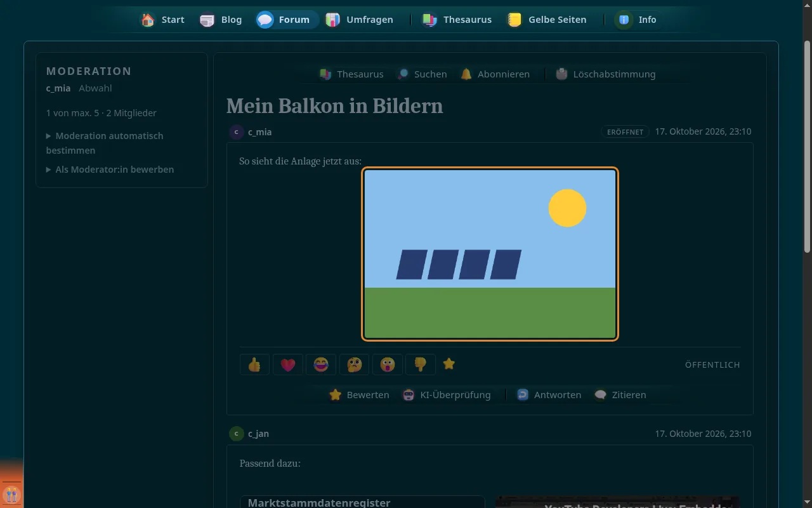Click the 'ERÖFFNET' badge
The height and width of the screenshot is (508, 812).
point(625,132)
